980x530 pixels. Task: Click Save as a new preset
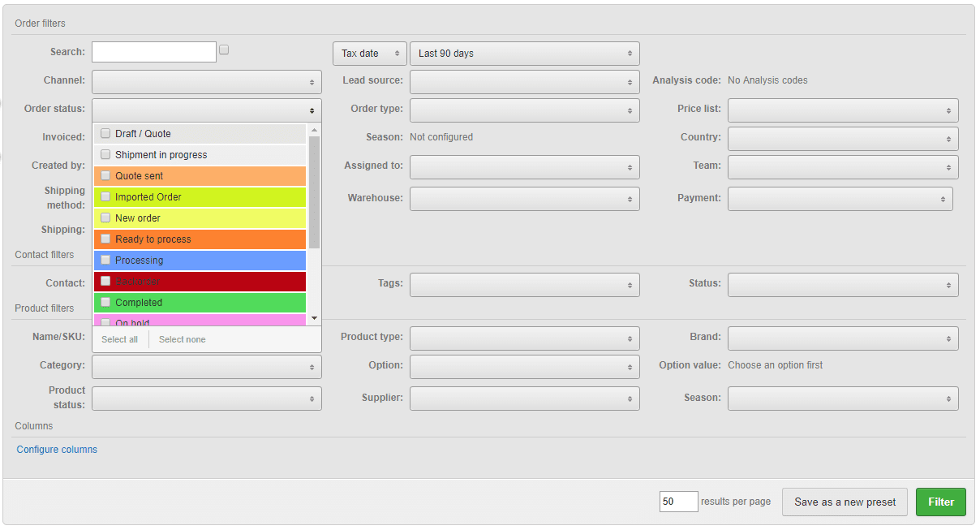tap(845, 502)
